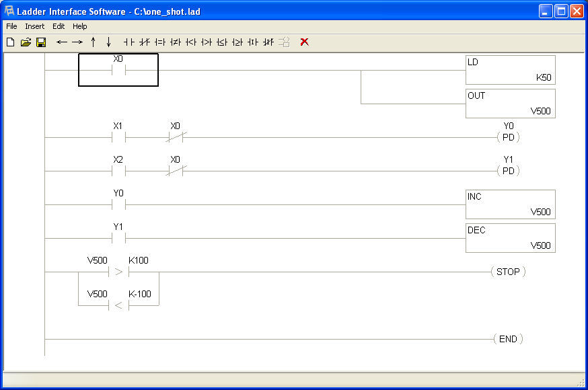This screenshot has height=390, width=588.
Task: Open the File menu
Action: pyautogui.click(x=11, y=26)
